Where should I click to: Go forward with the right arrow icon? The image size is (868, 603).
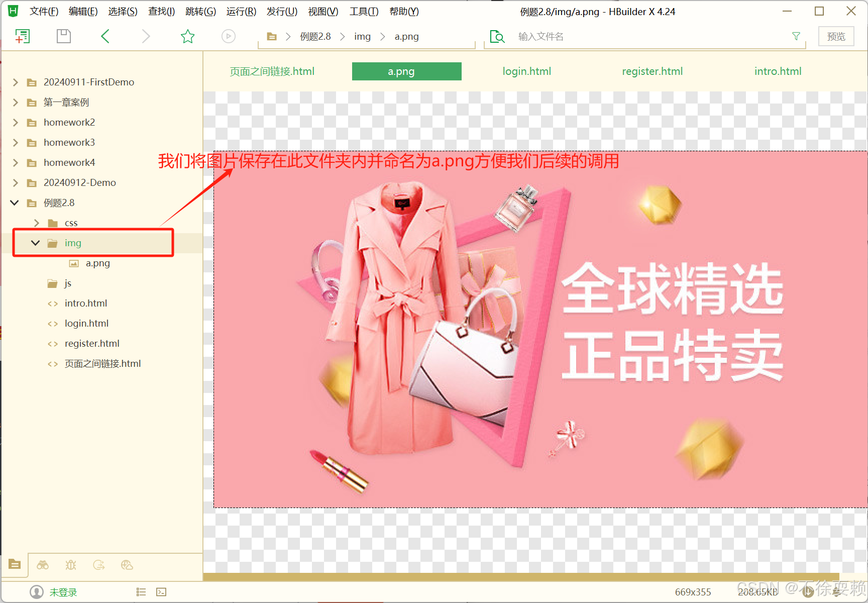pos(146,36)
